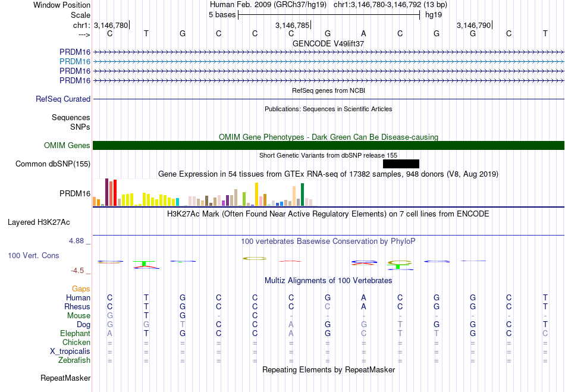The height and width of the screenshot is (392, 565).
Task: Click the Scale label
Action: click(x=80, y=15)
